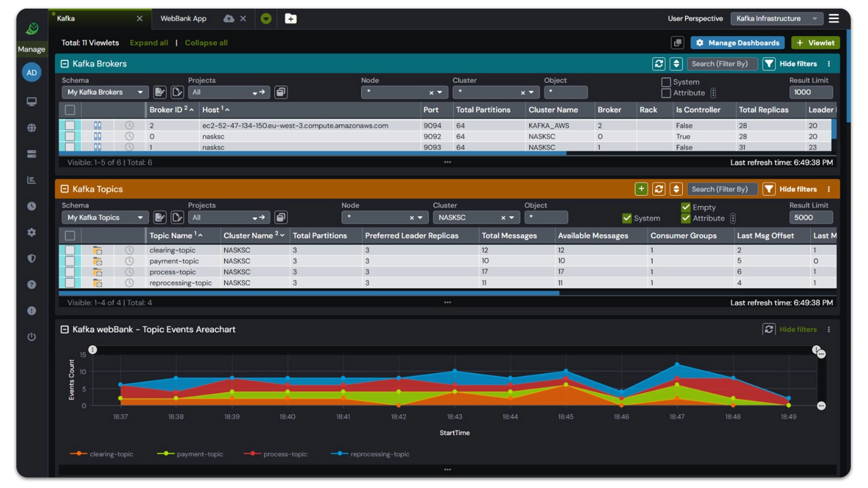The image size is (868, 488).
Task: Click Hide filters in Kafka Topics
Action: point(798,189)
